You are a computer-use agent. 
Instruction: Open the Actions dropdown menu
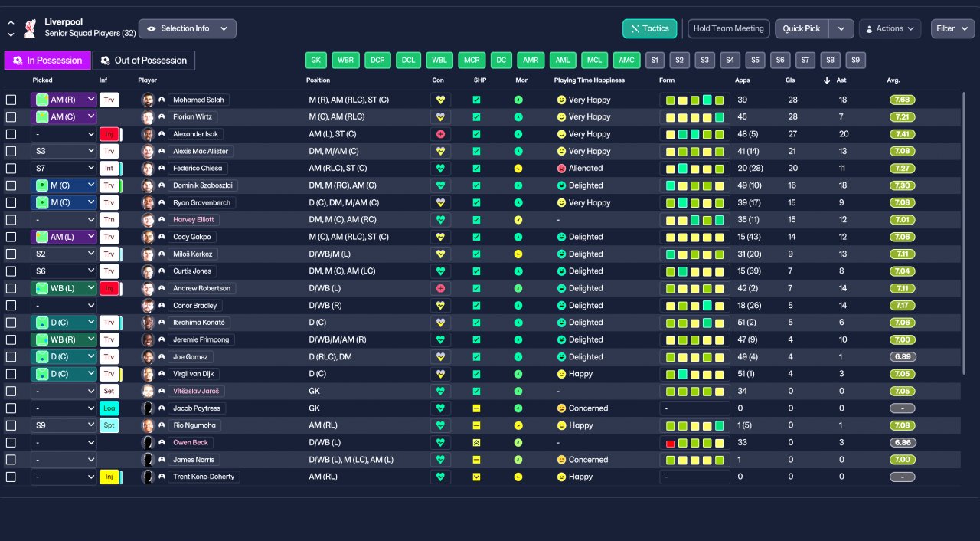click(890, 28)
